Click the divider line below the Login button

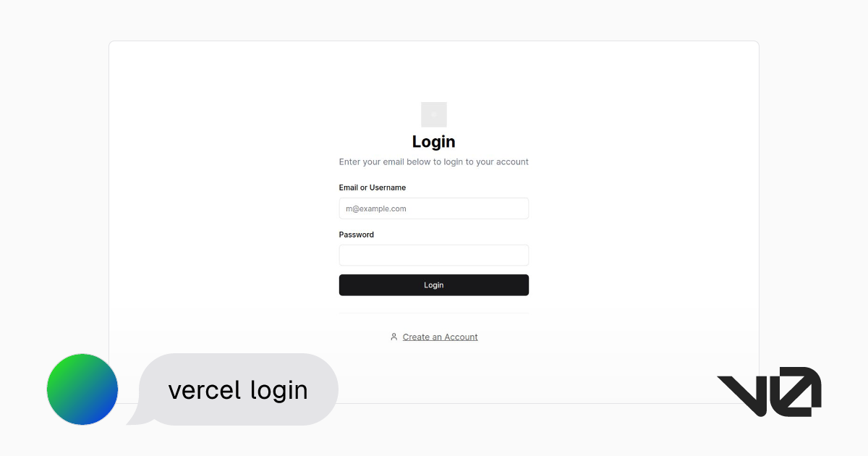(434, 313)
